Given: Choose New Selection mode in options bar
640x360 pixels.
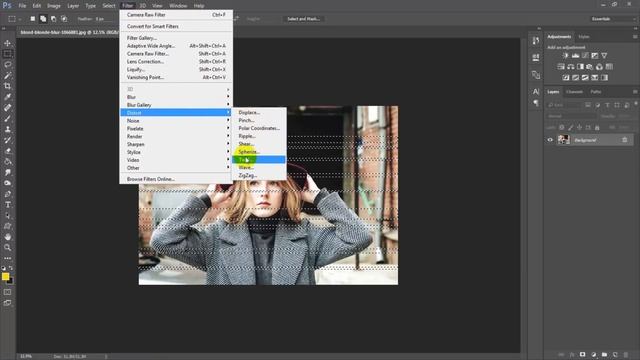Looking at the screenshot, I should tap(33, 19).
